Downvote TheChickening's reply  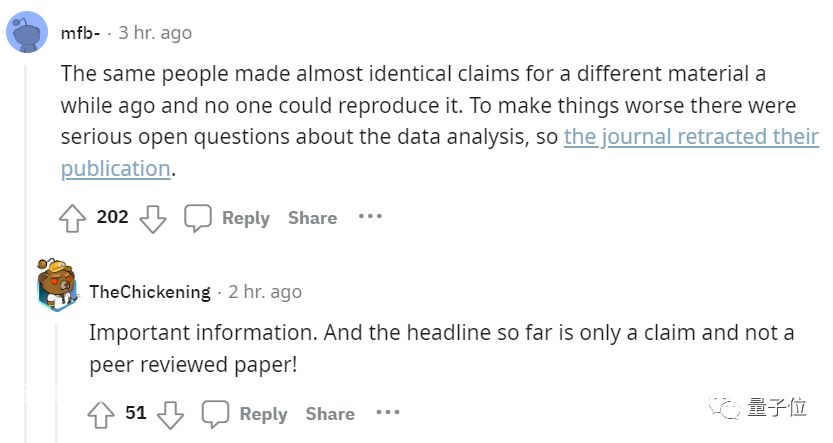pyautogui.click(x=171, y=415)
